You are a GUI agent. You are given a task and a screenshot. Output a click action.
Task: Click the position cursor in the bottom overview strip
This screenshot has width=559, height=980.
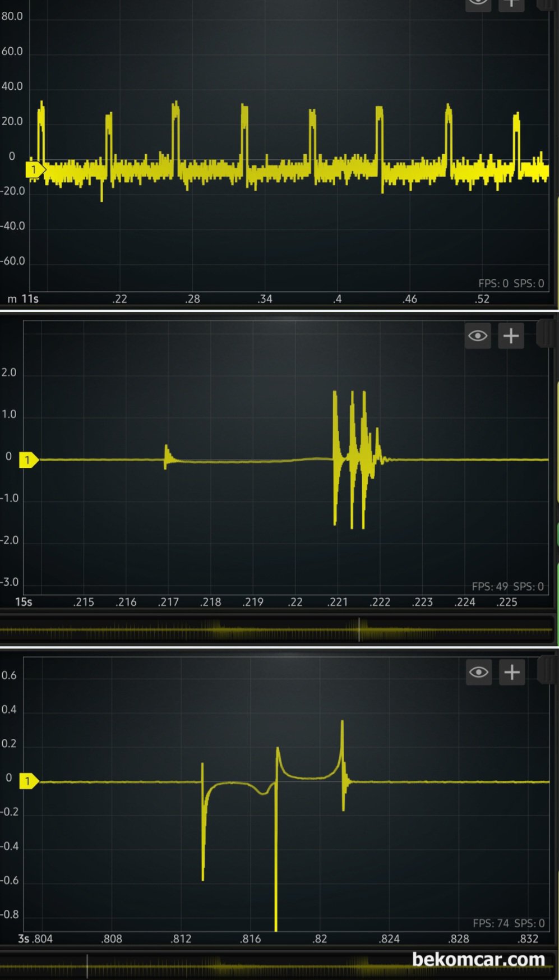[87, 966]
